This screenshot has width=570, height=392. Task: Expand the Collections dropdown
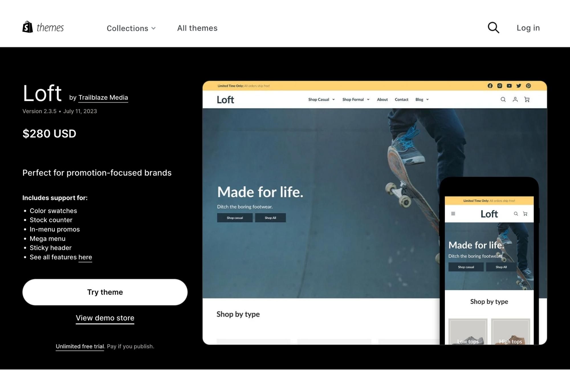pos(131,28)
